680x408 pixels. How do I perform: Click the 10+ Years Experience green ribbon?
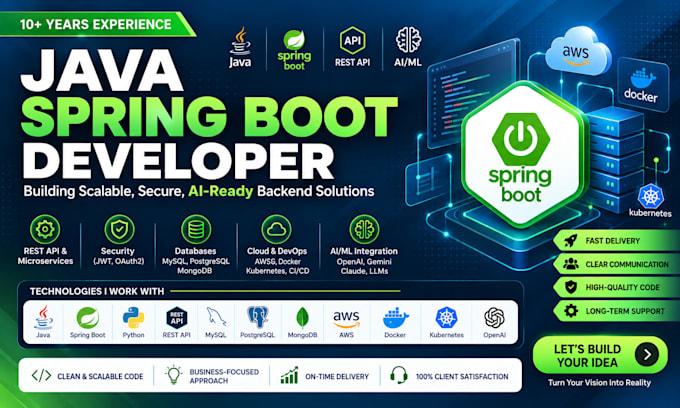tap(98, 24)
